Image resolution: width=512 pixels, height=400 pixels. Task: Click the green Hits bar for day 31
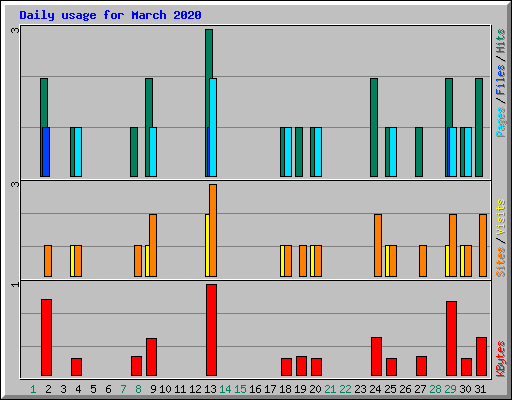pyautogui.click(x=479, y=127)
